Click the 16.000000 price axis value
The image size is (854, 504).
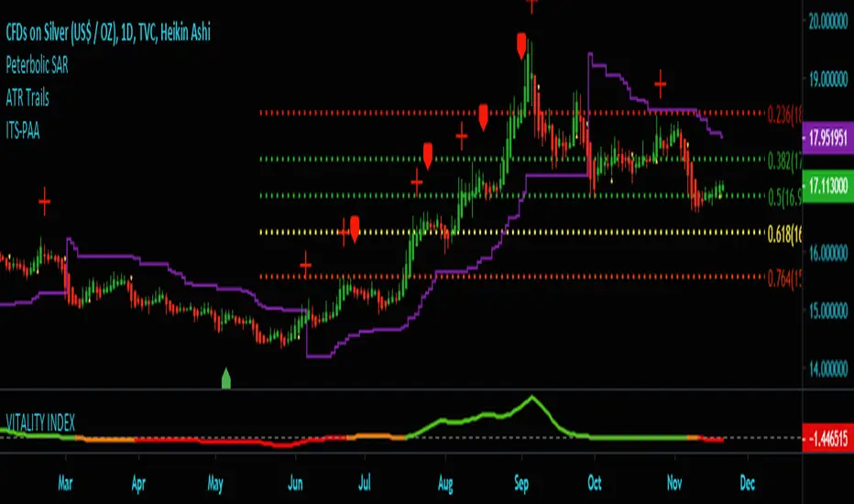coord(827,253)
